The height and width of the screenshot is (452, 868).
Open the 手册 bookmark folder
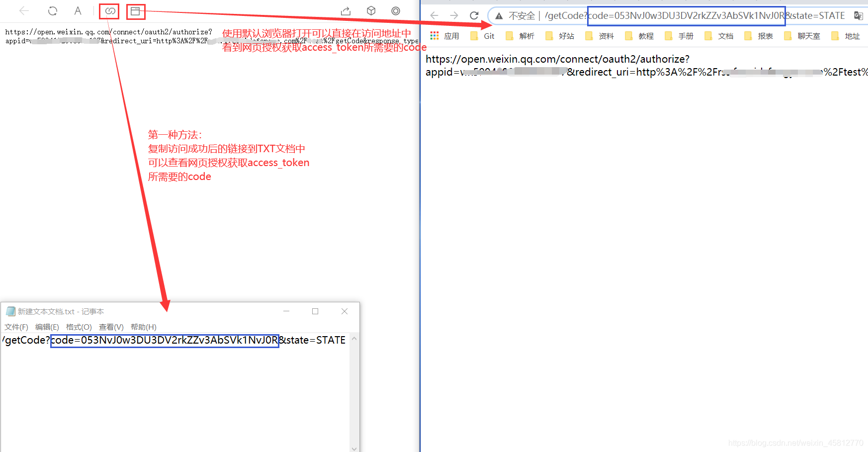point(679,36)
